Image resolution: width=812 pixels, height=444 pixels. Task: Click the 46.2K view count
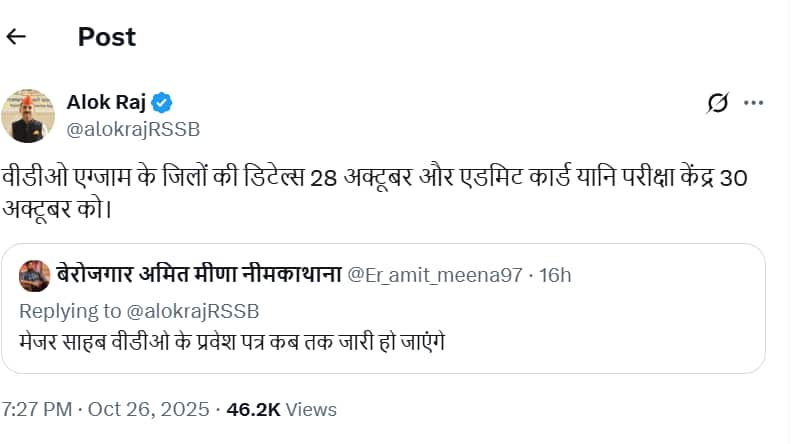coord(255,409)
